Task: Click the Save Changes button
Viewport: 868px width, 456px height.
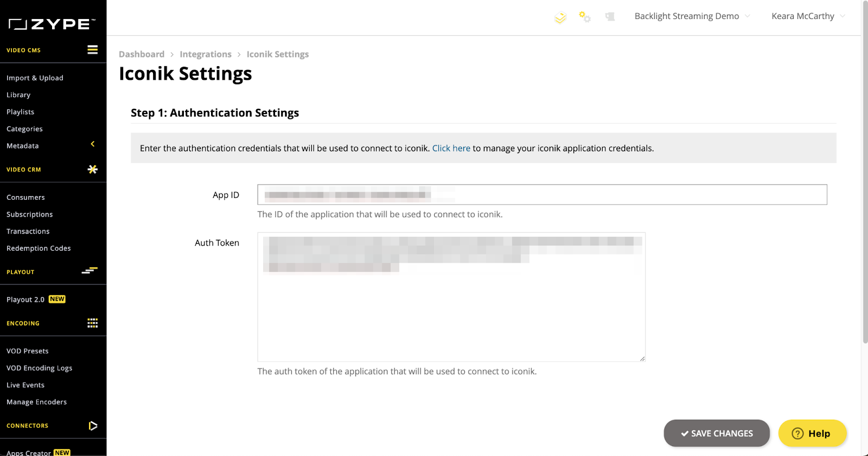Action: tap(717, 433)
